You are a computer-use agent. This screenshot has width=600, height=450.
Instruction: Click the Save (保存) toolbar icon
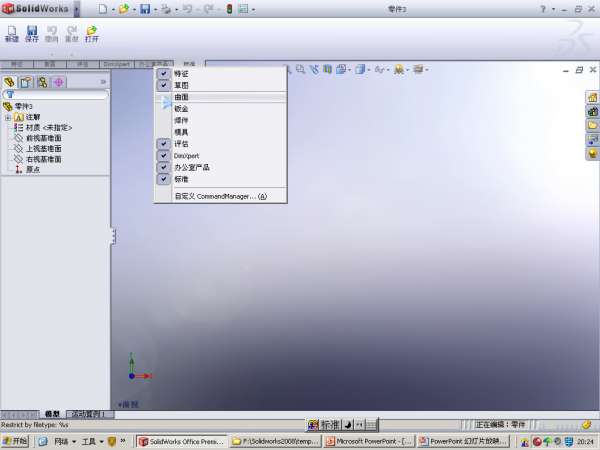(32, 31)
